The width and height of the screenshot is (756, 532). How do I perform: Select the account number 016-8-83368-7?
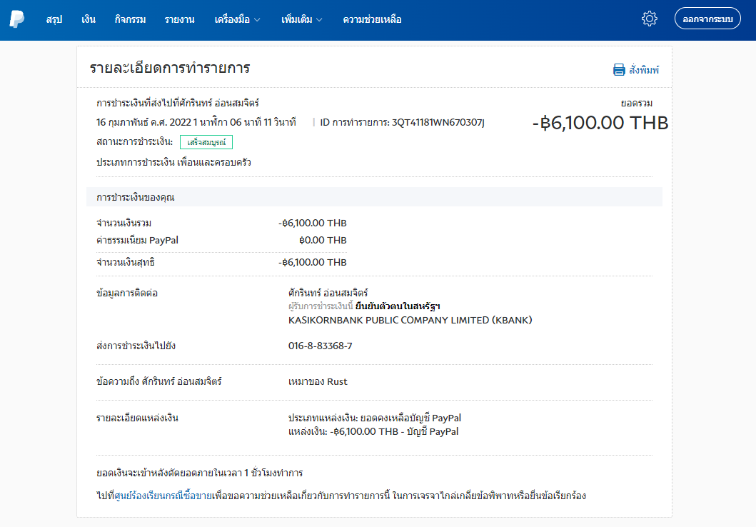coord(320,346)
